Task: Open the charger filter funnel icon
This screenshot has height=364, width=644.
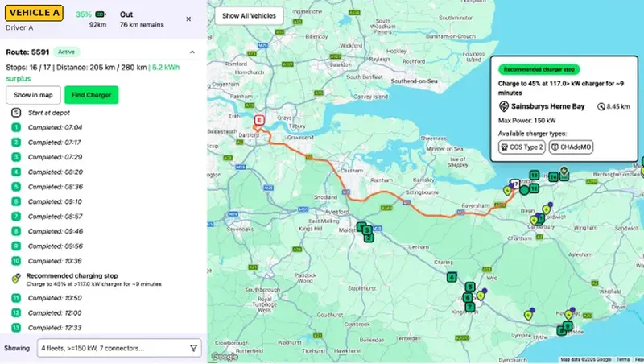Action: click(193, 349)
